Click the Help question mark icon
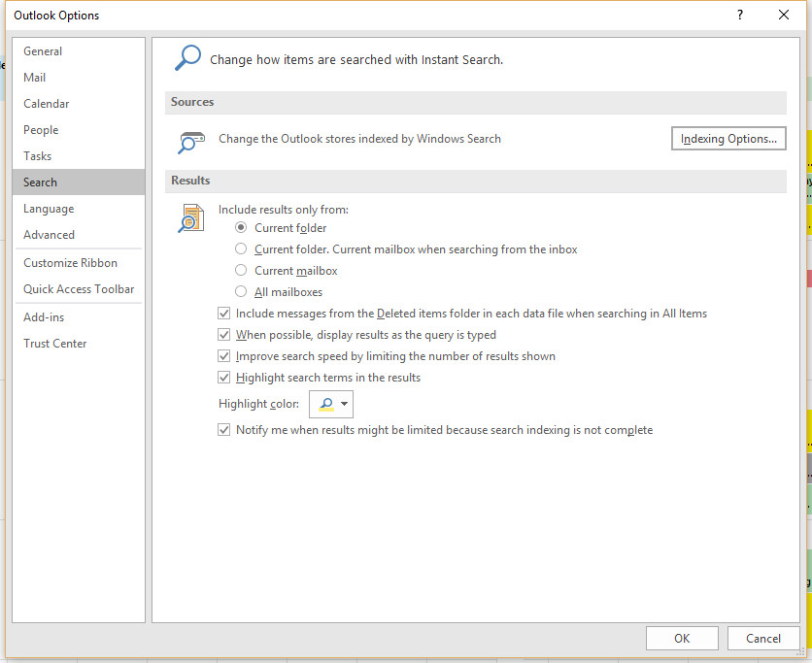 coord(740,15)
